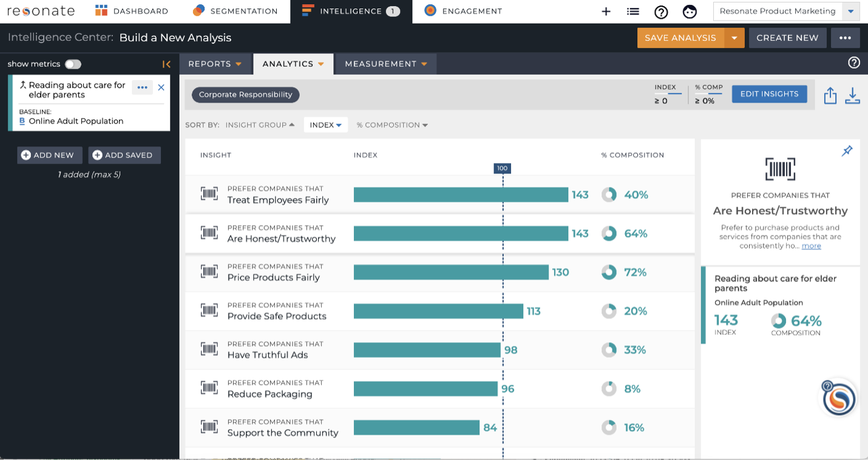This screenshot has height=461, width=868.
Task: Open the list icon in top bar
Action: (x=633, y=12)
